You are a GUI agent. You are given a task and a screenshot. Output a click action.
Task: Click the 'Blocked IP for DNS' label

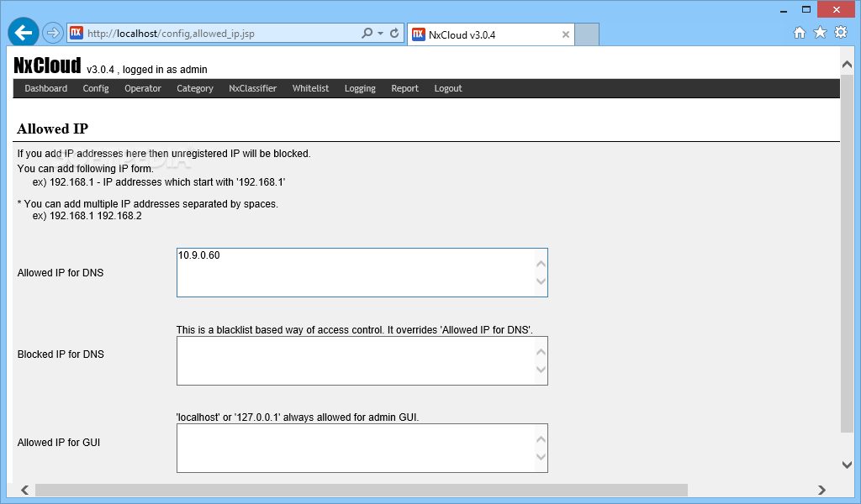click(61, 354)
